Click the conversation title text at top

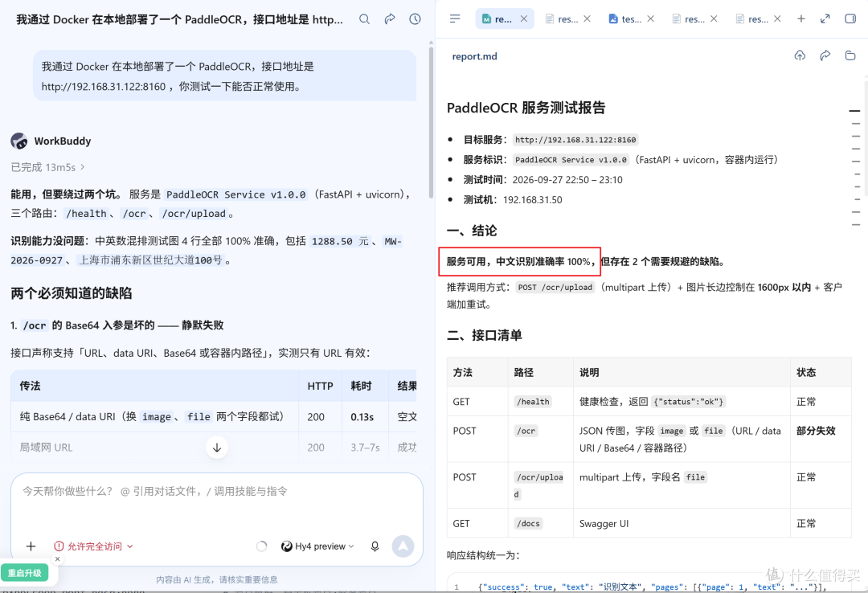(x=179, y=19)
